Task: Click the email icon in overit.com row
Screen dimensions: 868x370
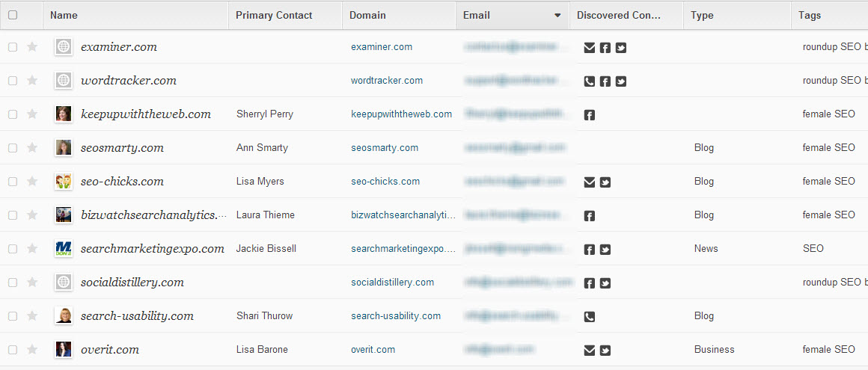Action: tap(590, 351)
